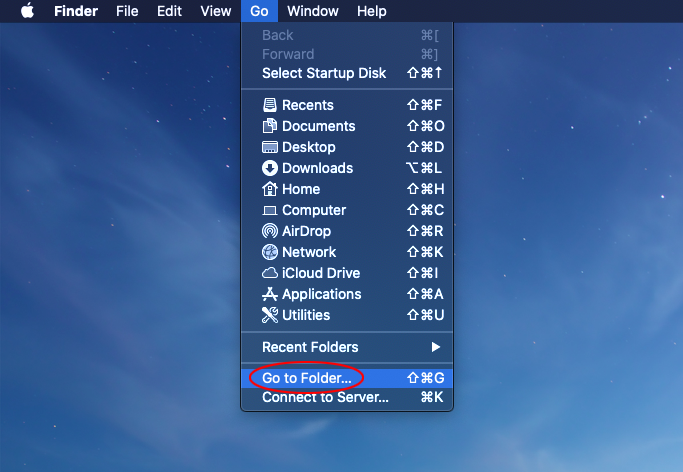683x472 pixels.
Task: Open the Window menu
Action: (313, 11)
